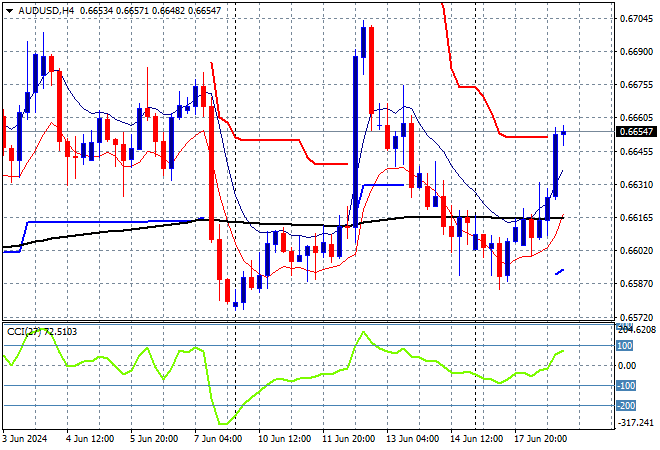Click the -200 level tag in CCI panel
The width and height of the screenshot is (660, 450).
point(626,406)
